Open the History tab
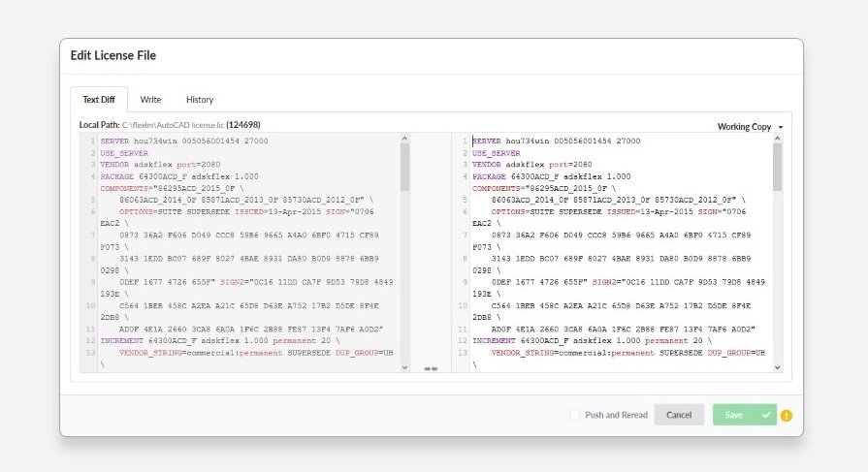The height and width of the screenshot is (472, 868). [200, 100]
